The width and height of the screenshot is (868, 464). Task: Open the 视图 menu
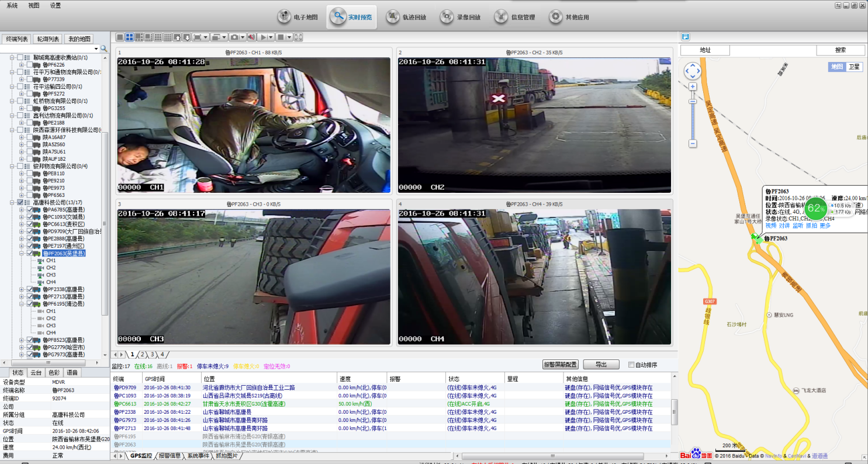tap(34, 5)
